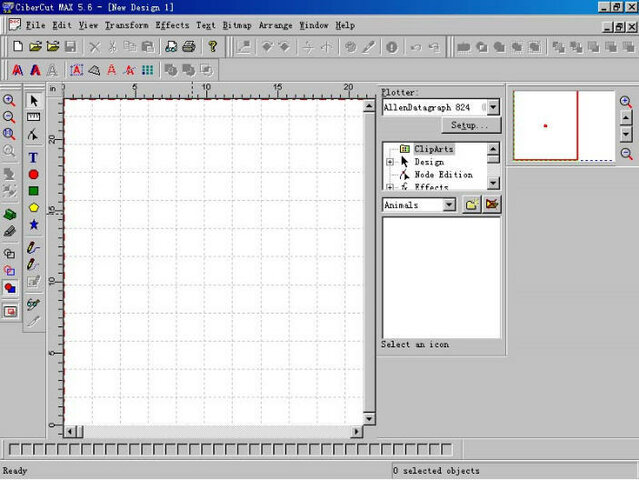Open the File menu
The height and width of the screenshot is (480, 639).
(x=35, y=25)
